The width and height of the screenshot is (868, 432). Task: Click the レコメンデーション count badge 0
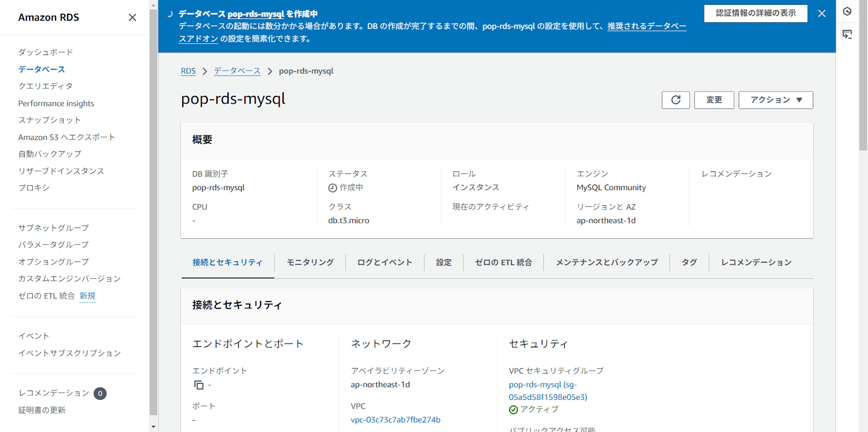point(100,393)
